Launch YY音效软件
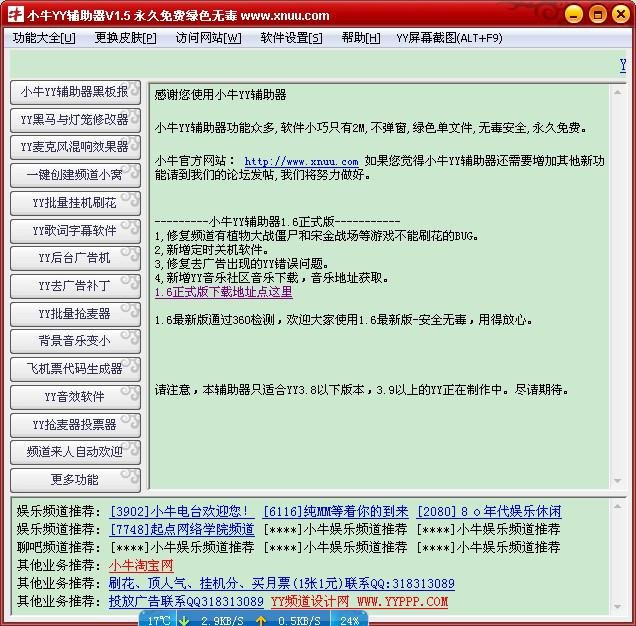 pos(75,397)
